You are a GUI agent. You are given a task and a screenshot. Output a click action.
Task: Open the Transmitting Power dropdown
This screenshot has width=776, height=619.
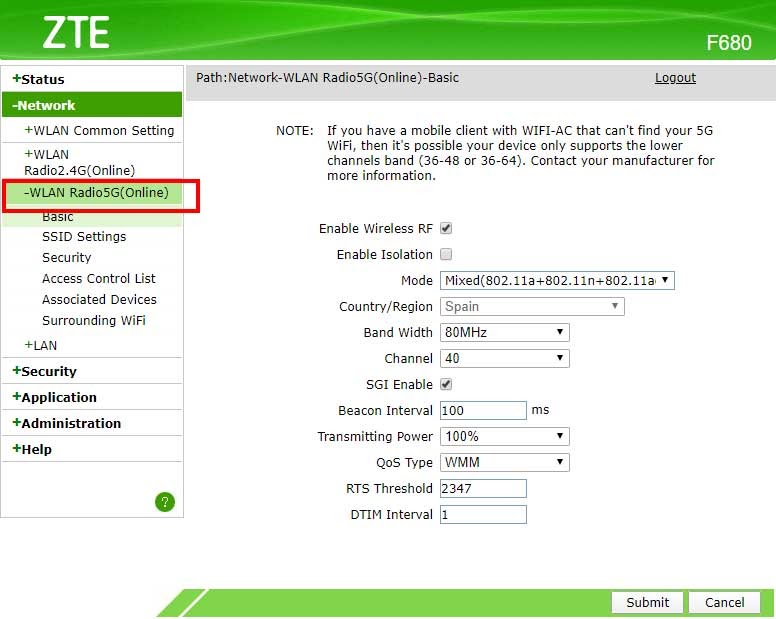(x=504, y=436)
